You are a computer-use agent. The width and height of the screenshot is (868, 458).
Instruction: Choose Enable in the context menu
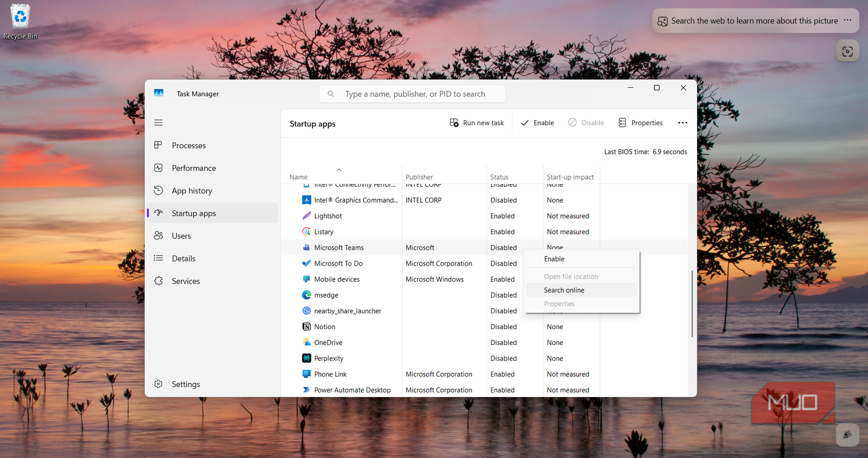pyautogui.click(x=581, y=259)
